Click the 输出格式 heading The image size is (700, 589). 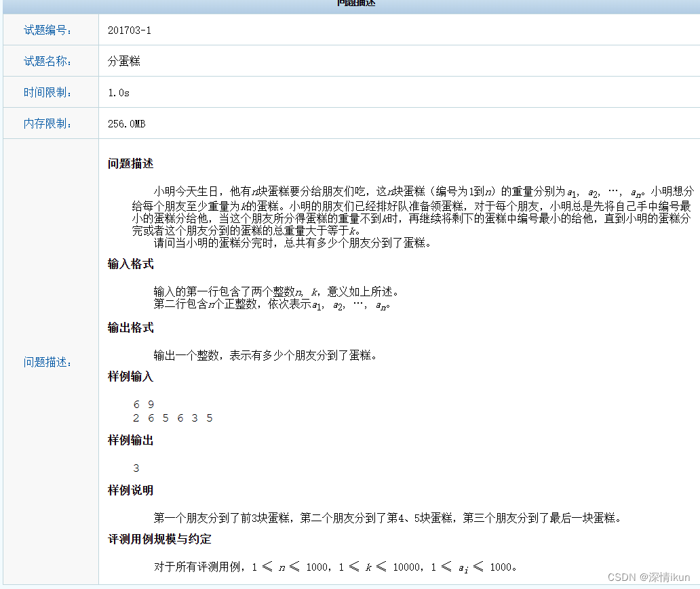pos(130,328)
